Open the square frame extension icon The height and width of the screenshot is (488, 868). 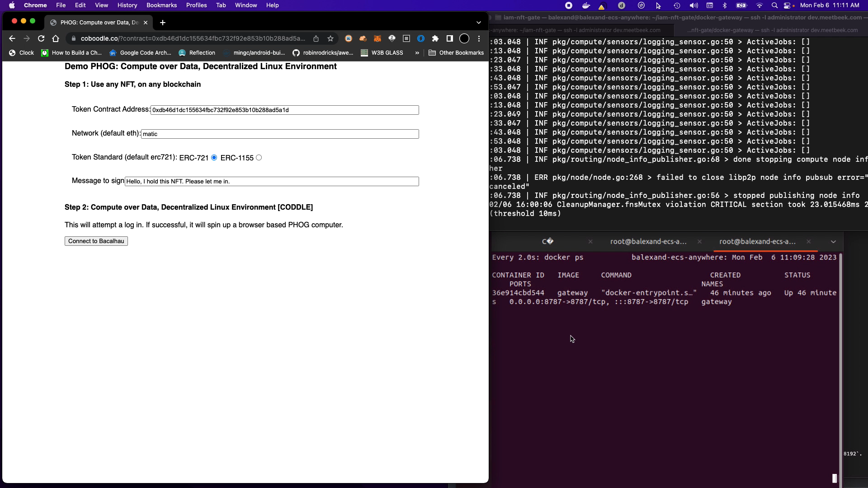click(406, 39)
